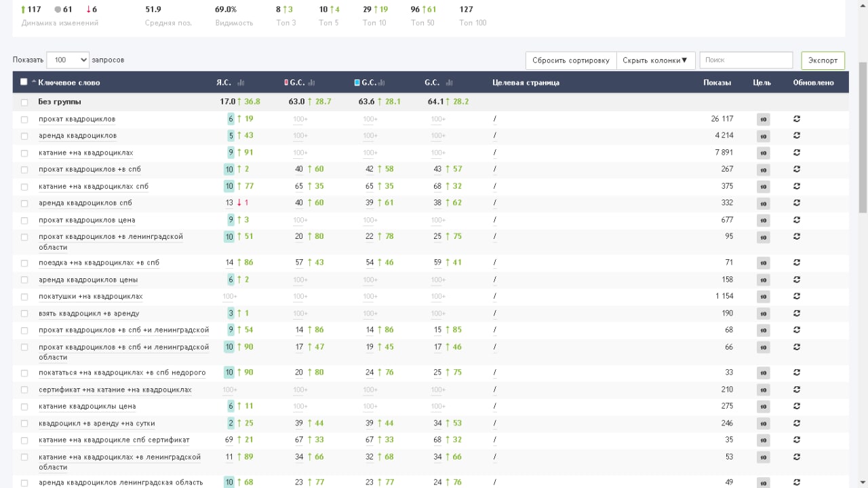Select checkbox for 'прокат квадроциклов цена'
Viewport: 868px width, 488px height.
(24, 221)
